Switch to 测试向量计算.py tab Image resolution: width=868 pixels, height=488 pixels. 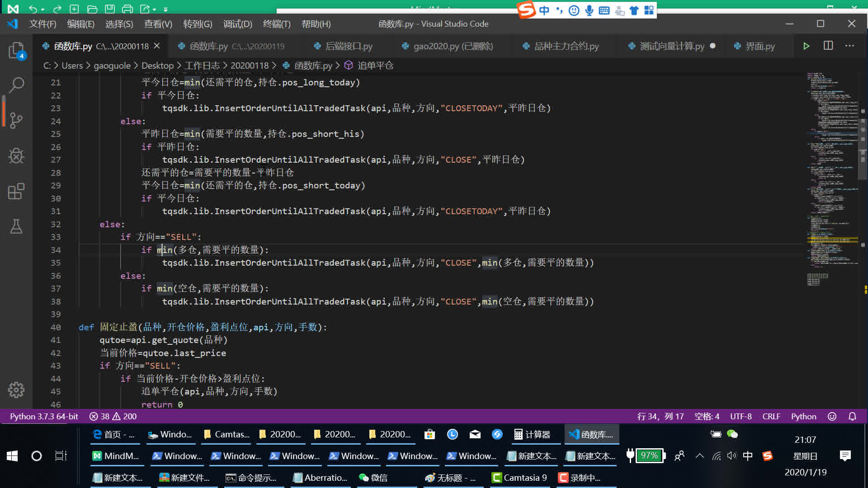[672, 46]
